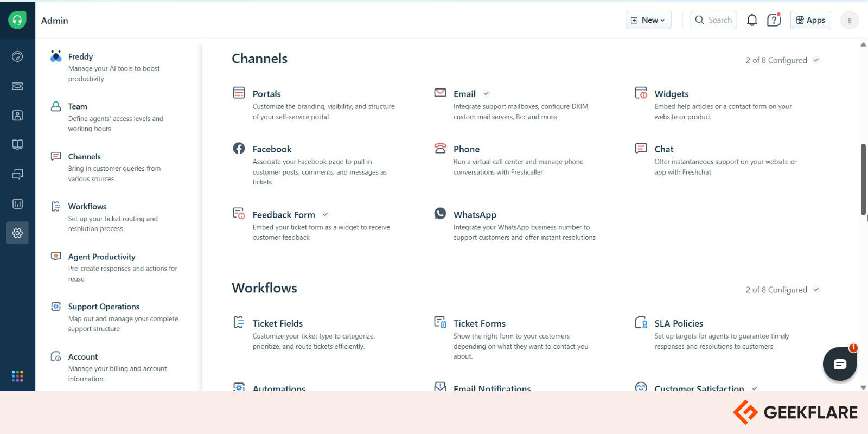The height and width of the screenshot is (434, 868).
Task: Select Team in the admin sidebar
Action: [78, 106]
